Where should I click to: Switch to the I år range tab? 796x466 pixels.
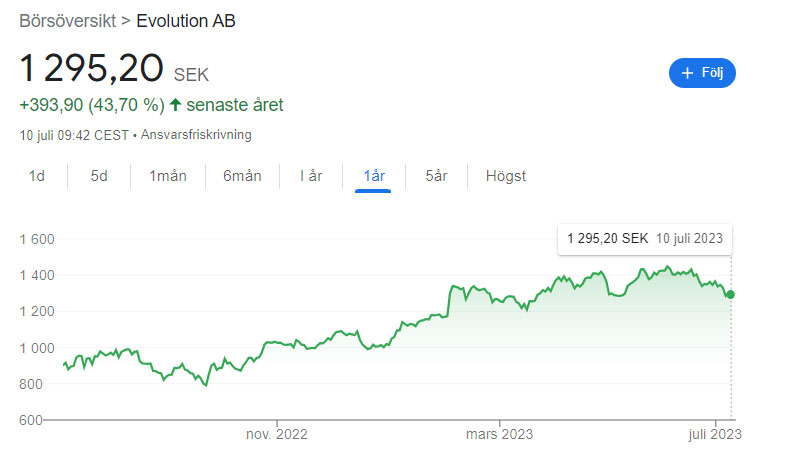311,176
